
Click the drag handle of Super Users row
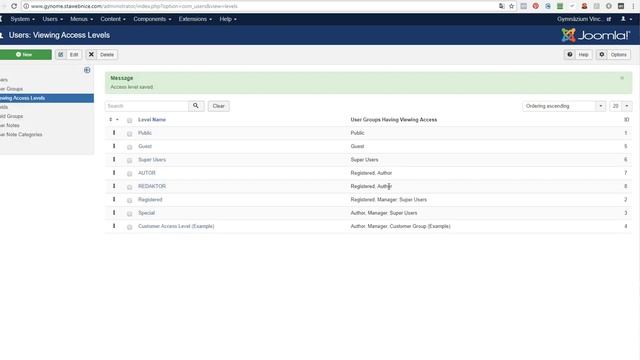pyautogui.click(x=114, y=160)
